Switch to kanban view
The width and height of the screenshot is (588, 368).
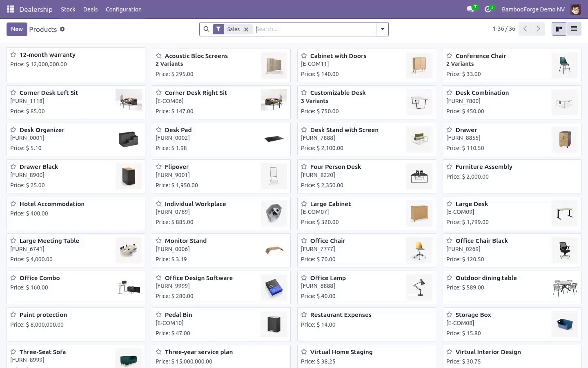[559, 29]
